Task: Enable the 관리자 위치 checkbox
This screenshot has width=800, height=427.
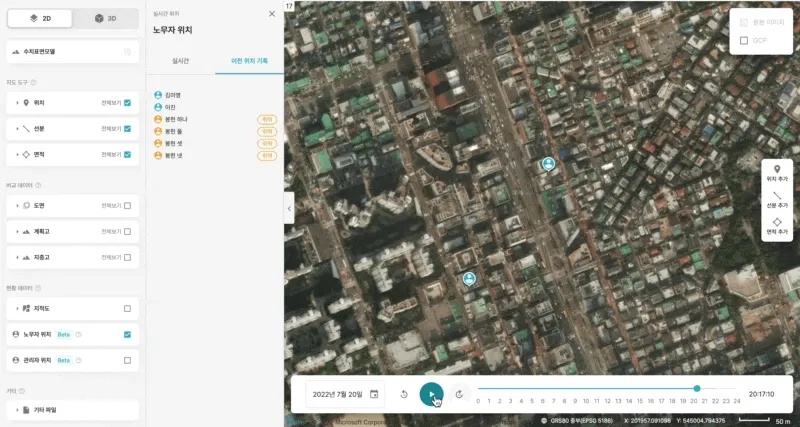Action: (x=127, y=359)
